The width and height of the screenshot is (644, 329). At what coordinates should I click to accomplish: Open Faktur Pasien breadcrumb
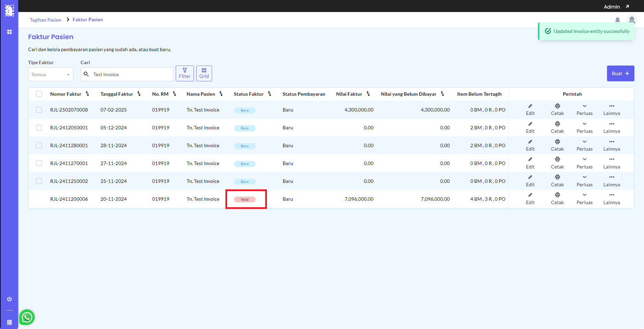[88, 20]
